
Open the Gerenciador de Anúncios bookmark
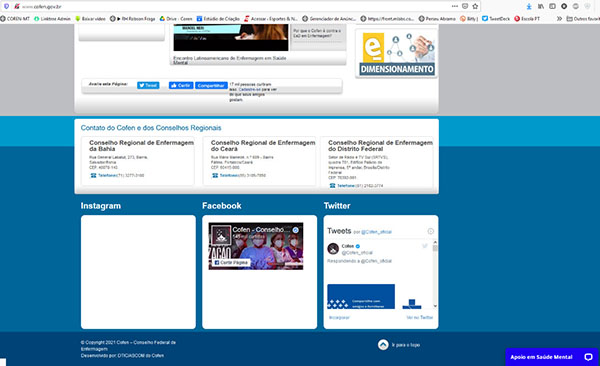(x=329, y=18)
